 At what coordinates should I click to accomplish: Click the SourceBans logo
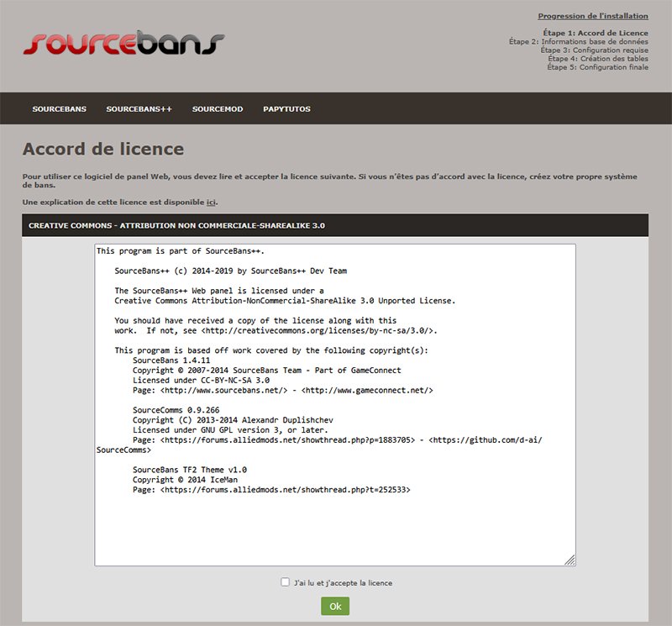pos(123,45)
